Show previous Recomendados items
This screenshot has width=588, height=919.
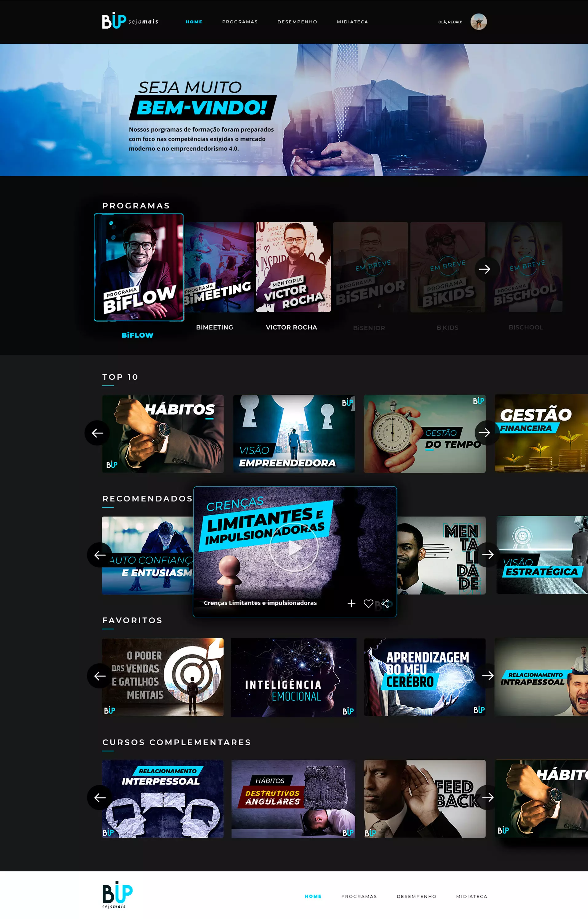point(100,555)
